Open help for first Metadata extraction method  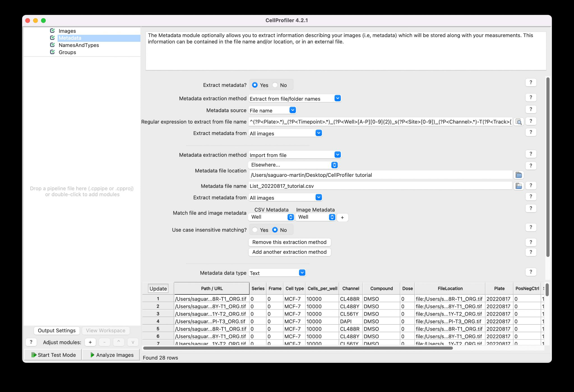click(x=531, y=97)
